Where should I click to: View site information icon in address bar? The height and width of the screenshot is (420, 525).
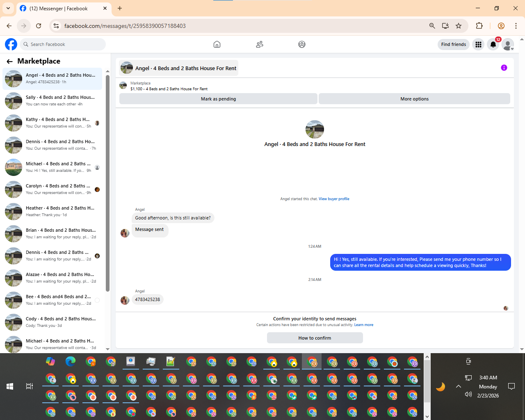tap(57, 26)
